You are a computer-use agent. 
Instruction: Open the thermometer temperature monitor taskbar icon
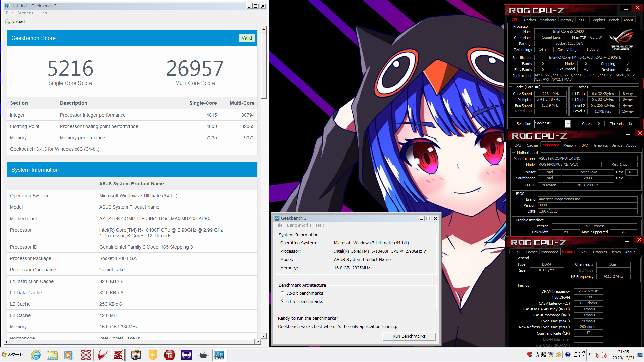(136, 355)
